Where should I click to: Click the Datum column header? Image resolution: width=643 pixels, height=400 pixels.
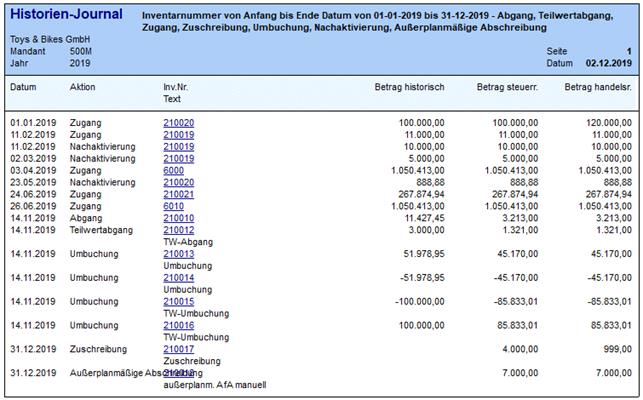tap(23, 87)
